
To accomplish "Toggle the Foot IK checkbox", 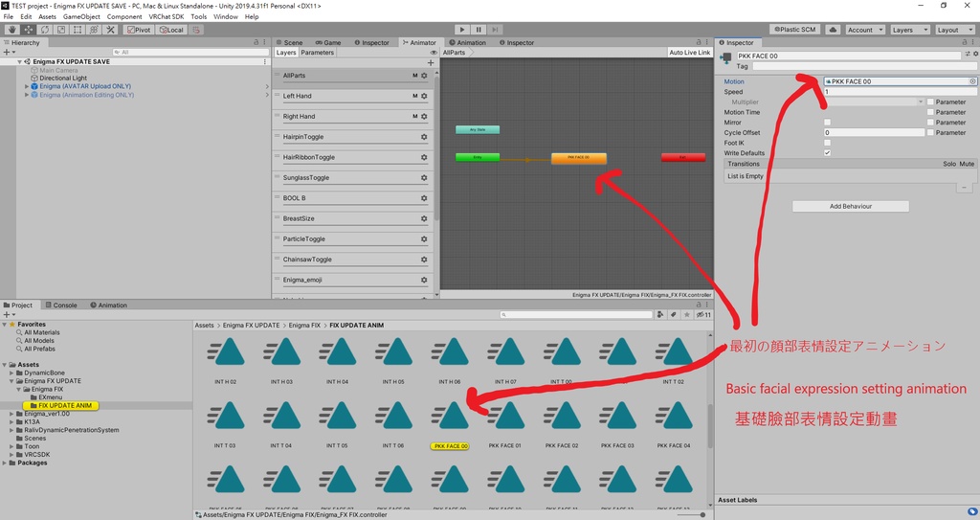I will [827, 143].
